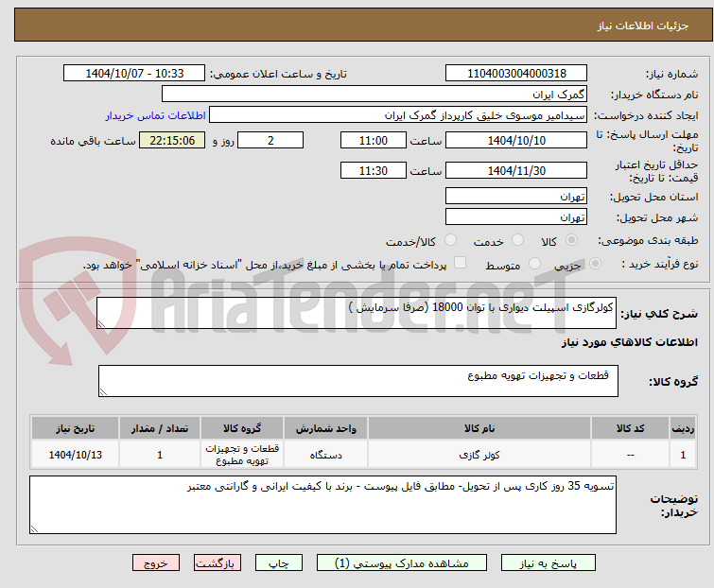Click the ایجاد کننده درخواست requester field
714x588 pixels.
pyautogui.click(x=398, y=115)
